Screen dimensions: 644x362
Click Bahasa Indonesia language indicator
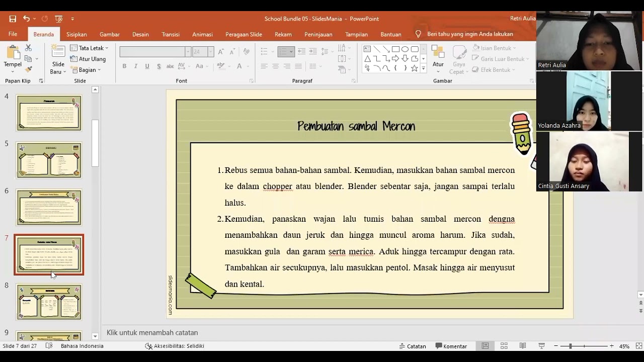click(x=82, y=346)
